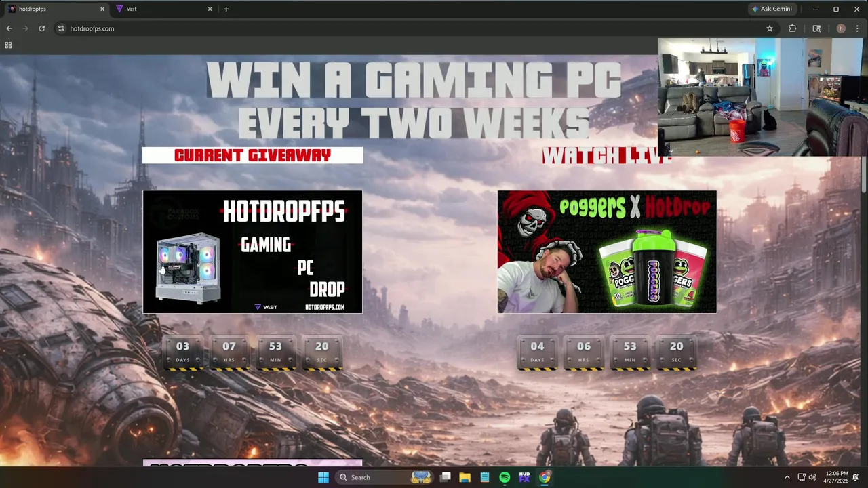Open the Chrome three-dot menu

[x=859, y=28]
